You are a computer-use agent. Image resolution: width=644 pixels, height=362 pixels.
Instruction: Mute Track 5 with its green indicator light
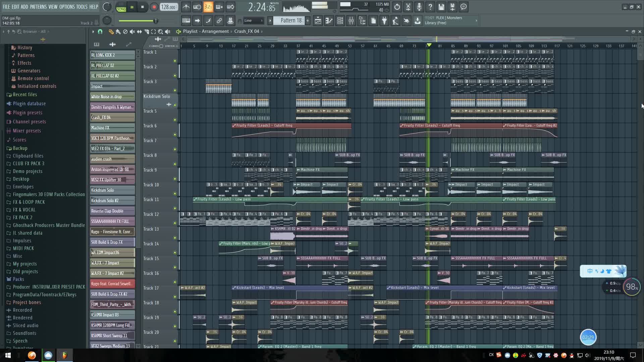pyautogui.click(x=174, y=119)
